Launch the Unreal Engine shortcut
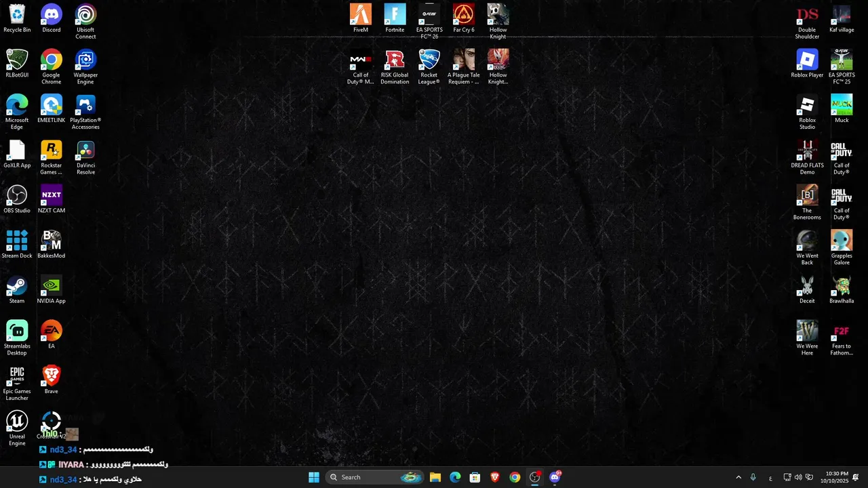Viewport: 868px width, 488px height. pos(17,428)
